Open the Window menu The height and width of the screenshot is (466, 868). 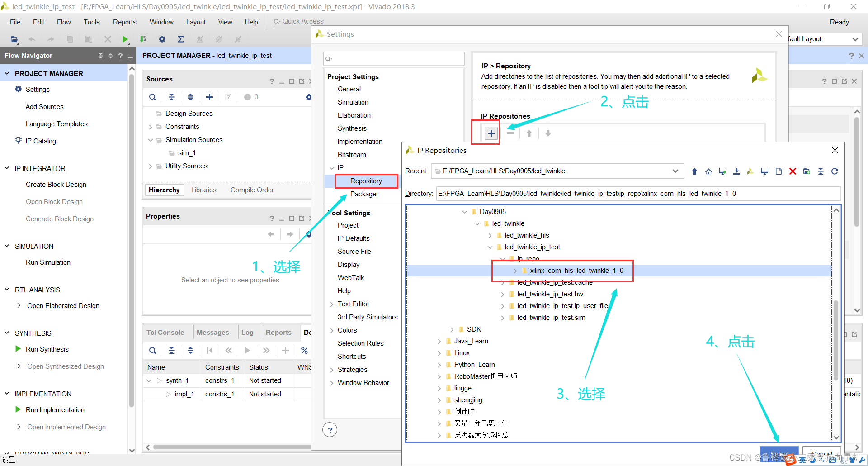[161, 22]
